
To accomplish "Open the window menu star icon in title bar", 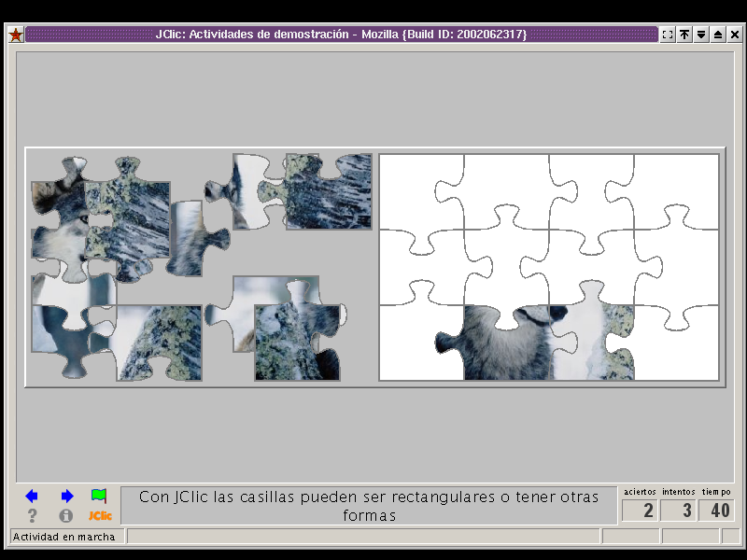I will pos(16,35).
